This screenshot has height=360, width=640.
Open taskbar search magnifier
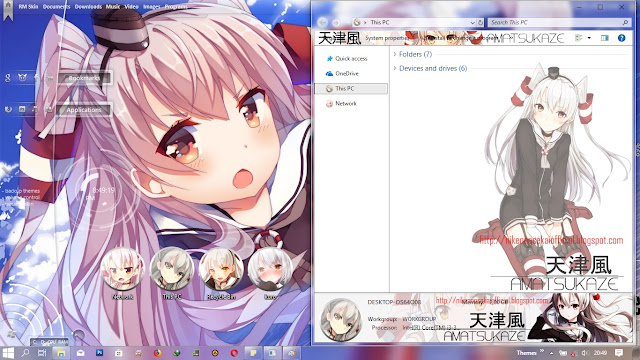(25, 353)
